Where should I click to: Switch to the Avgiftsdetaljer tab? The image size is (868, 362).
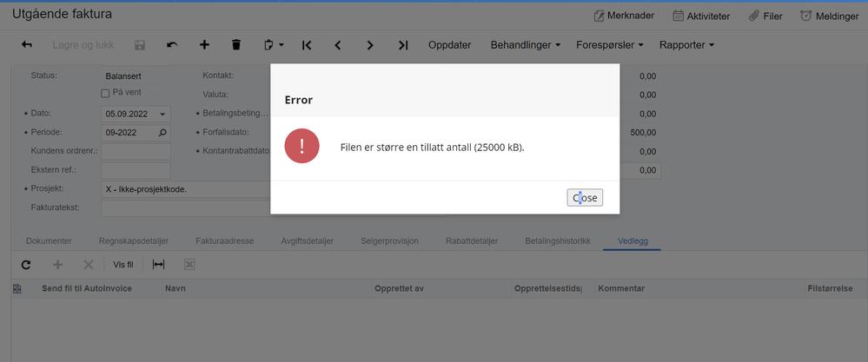tap(308, 241)
